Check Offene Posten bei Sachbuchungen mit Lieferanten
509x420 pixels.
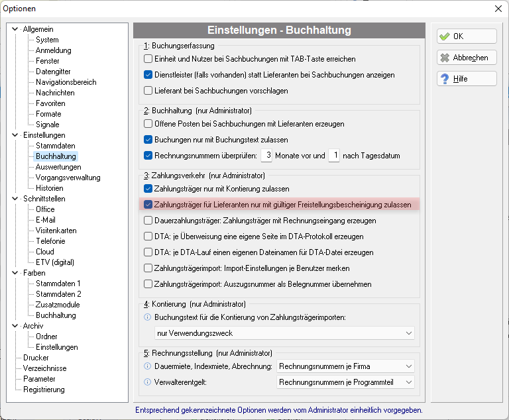tap(148, 124)
